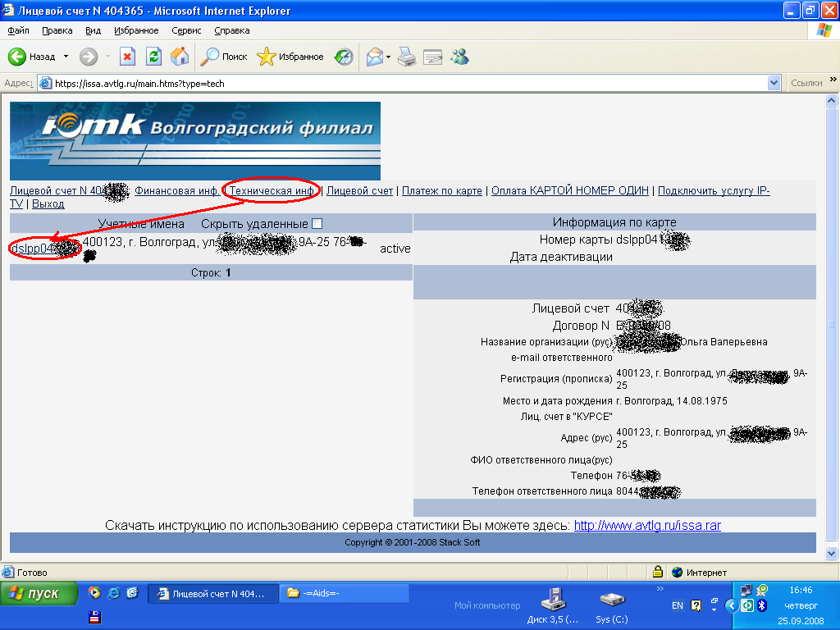Launch Internet Explorer from Quick Launch
Viewport: 840px width, 630px height.
point(113,592)
